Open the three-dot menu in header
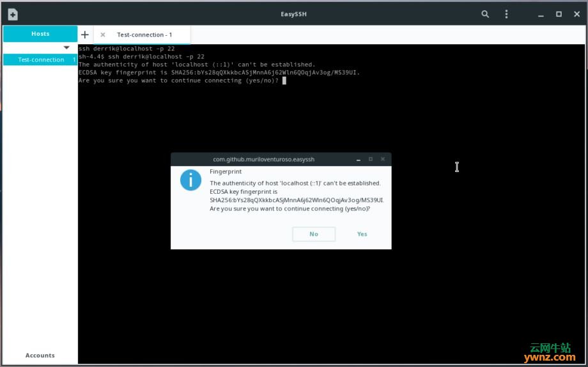This screenshot has width=588, height=367. 506,14
